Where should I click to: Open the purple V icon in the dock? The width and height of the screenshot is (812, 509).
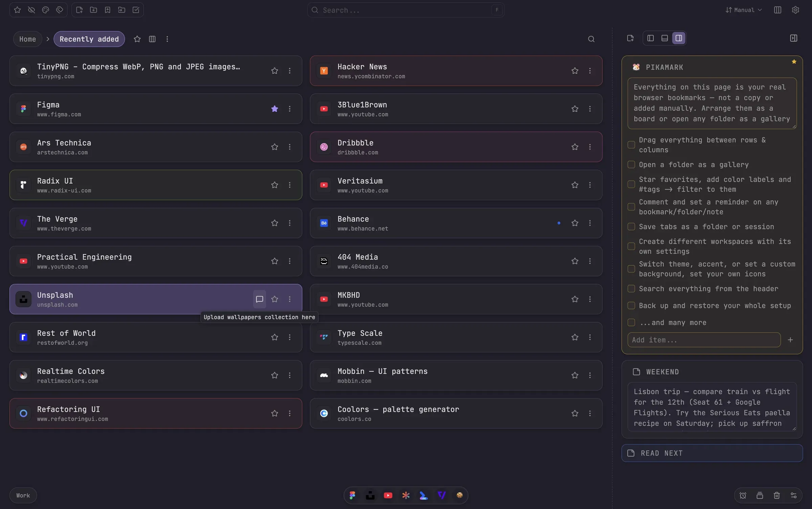click(x=442, y=495)
